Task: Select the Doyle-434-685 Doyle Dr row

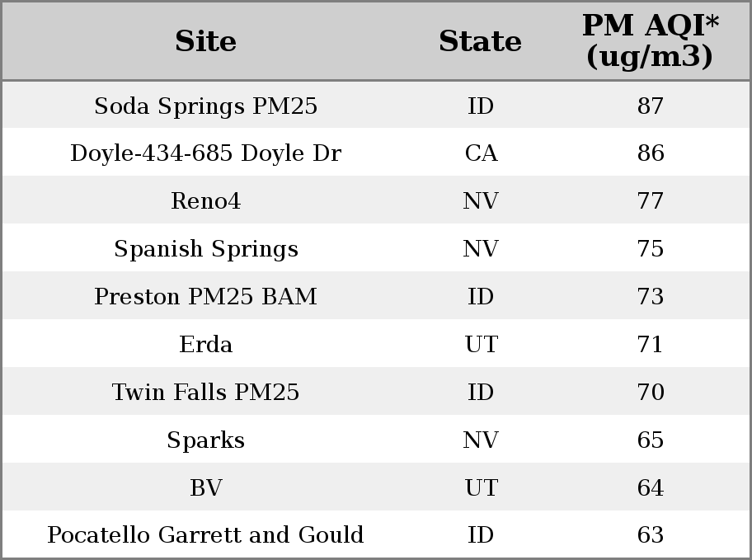Action: (x=376, y=152)
